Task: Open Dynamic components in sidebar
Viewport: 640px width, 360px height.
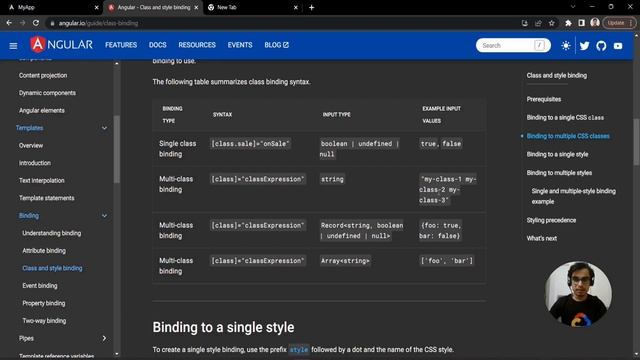Action: 47,93
